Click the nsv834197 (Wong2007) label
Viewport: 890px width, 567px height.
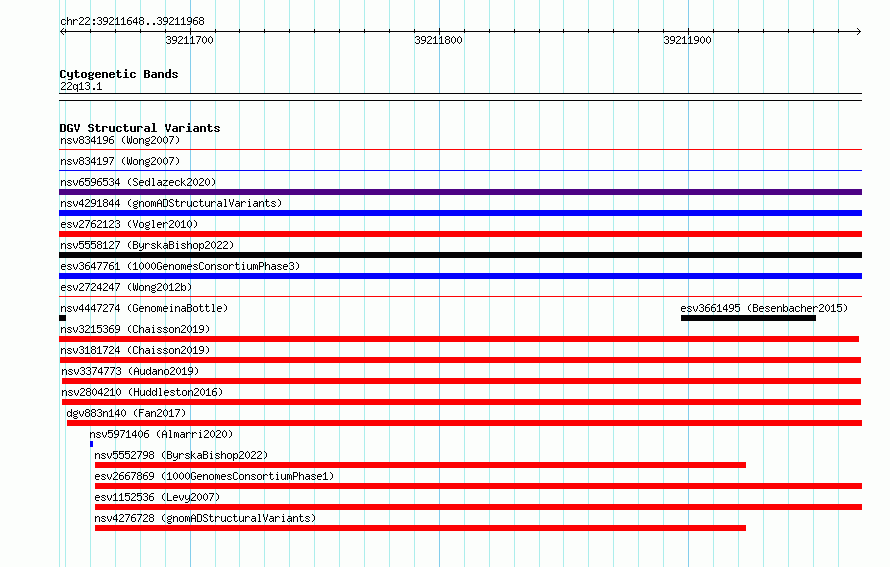coord(120,161)
